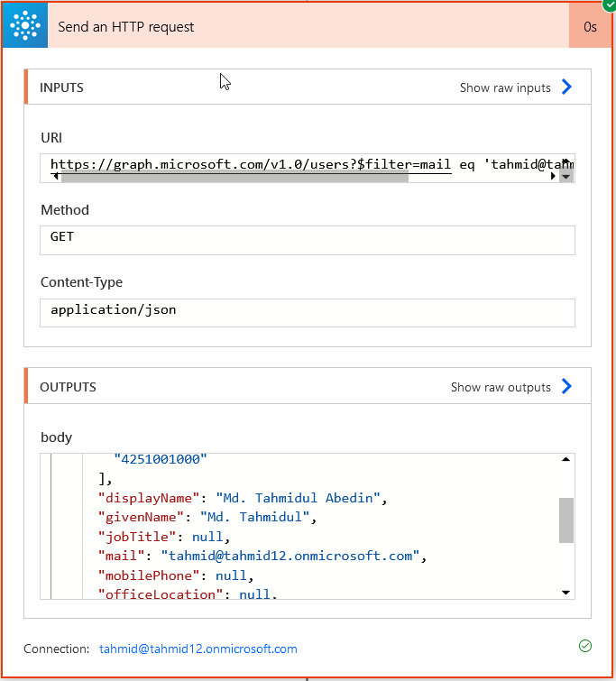Viewport: 616px width, 681px height.
Task: Click the Connection: label
Action: [57, 649]
